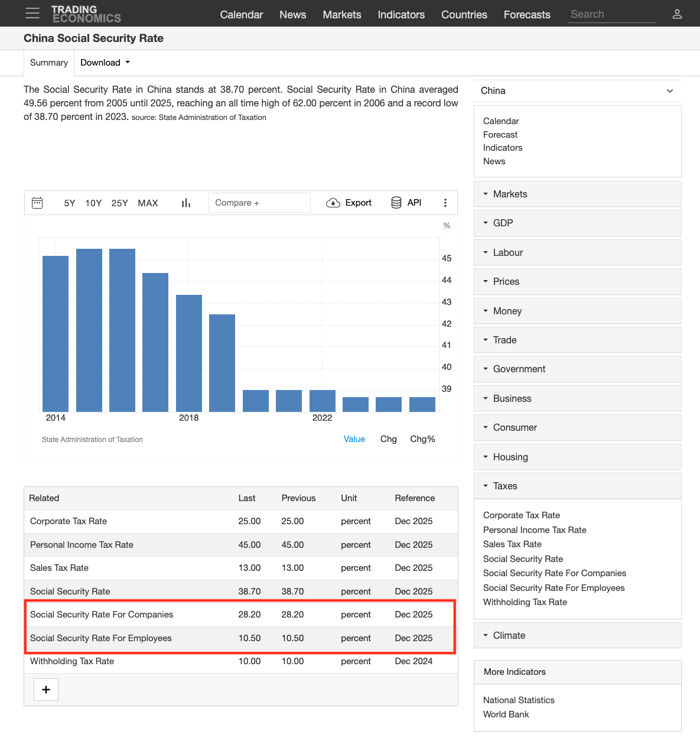
Task: Focus the Search input field
Action: point(612,14)
